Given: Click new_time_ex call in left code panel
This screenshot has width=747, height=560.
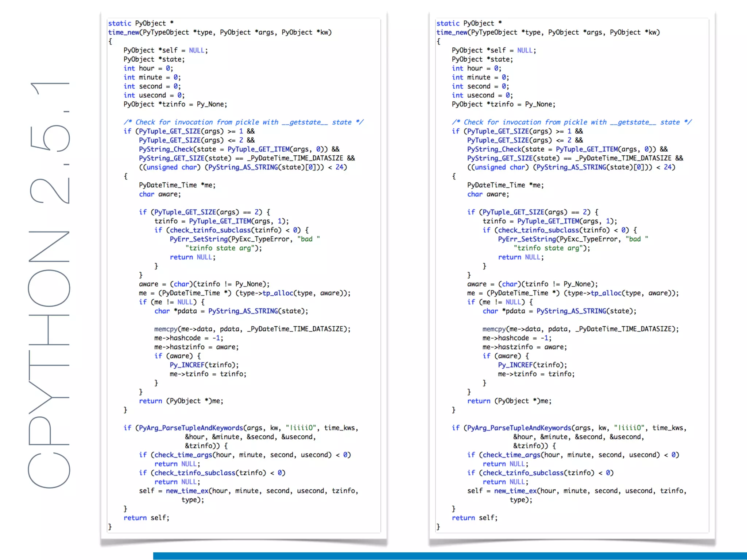Looking at the screenshot, I should [187, 491].
